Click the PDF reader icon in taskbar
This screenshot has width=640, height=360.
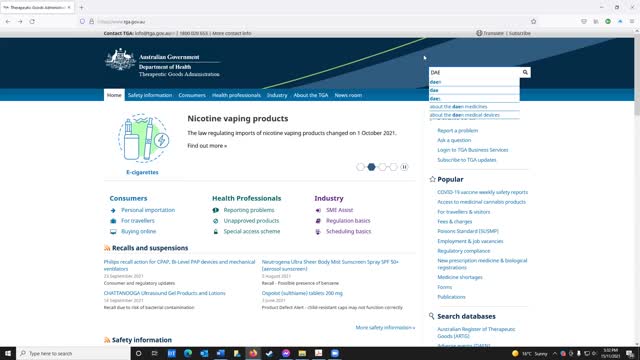[x=318, y=353]
